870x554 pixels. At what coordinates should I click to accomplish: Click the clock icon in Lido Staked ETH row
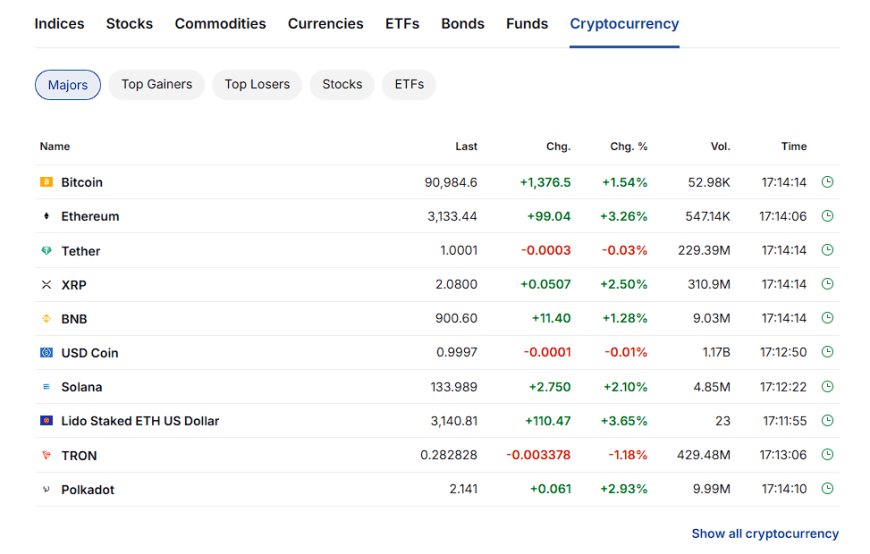(x=827, y=420)
